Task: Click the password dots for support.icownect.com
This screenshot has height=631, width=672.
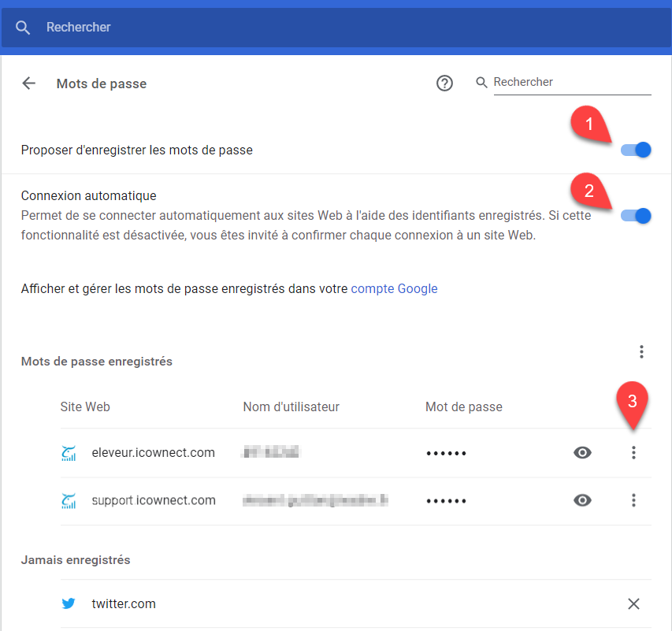Action: [x=446, y=501]
